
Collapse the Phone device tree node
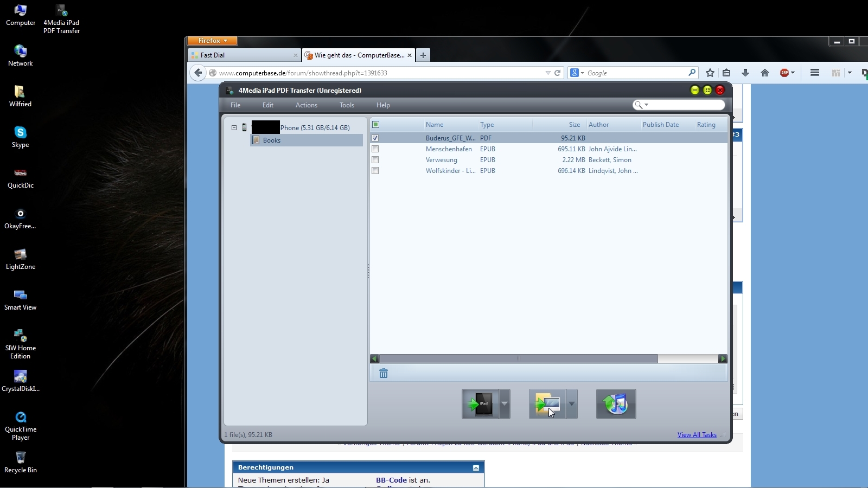click(x=234, y=128)
